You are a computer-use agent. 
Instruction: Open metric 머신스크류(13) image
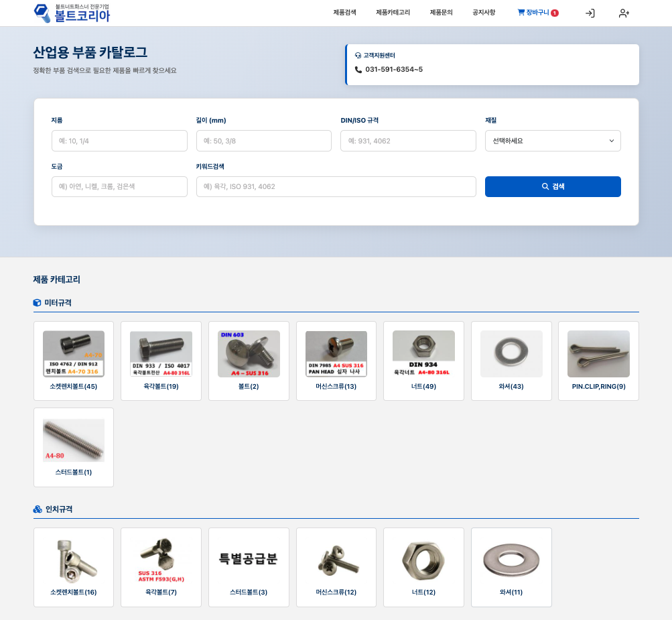336,354
